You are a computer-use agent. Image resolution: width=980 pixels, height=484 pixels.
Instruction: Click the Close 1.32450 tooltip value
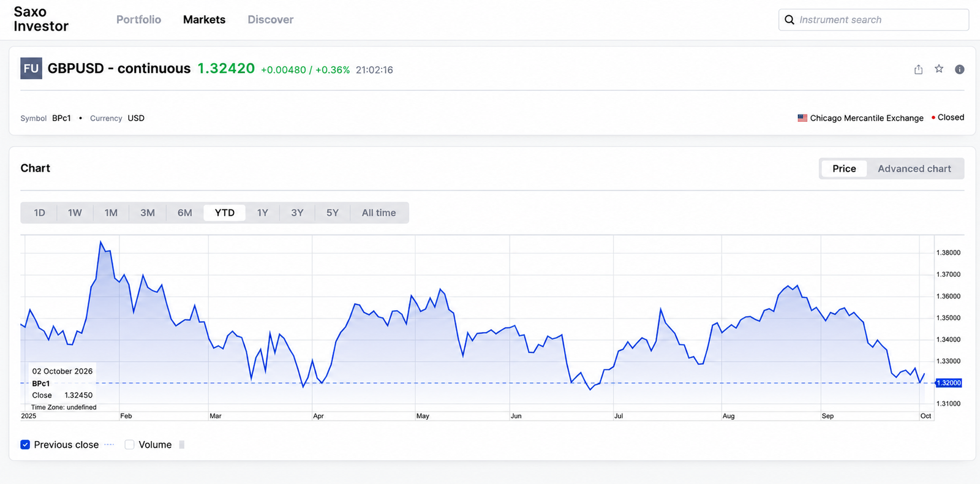tap(62, 395)
